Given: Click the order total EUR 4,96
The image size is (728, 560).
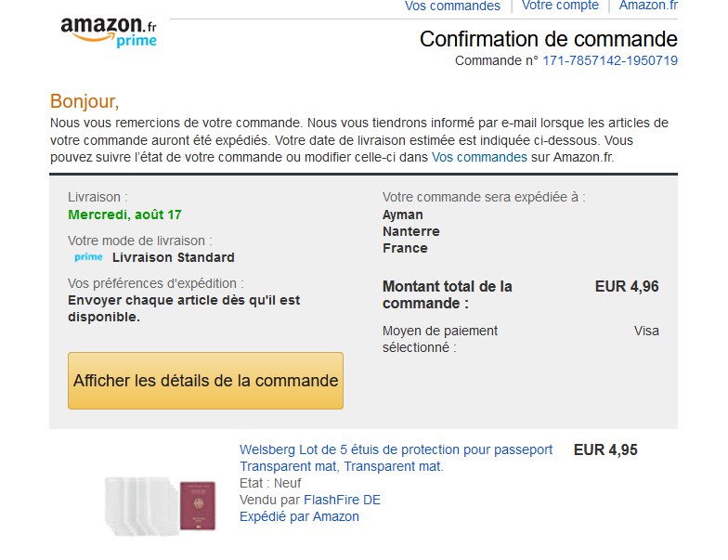Looking at the screenshot, I should [x=627, y=286].
